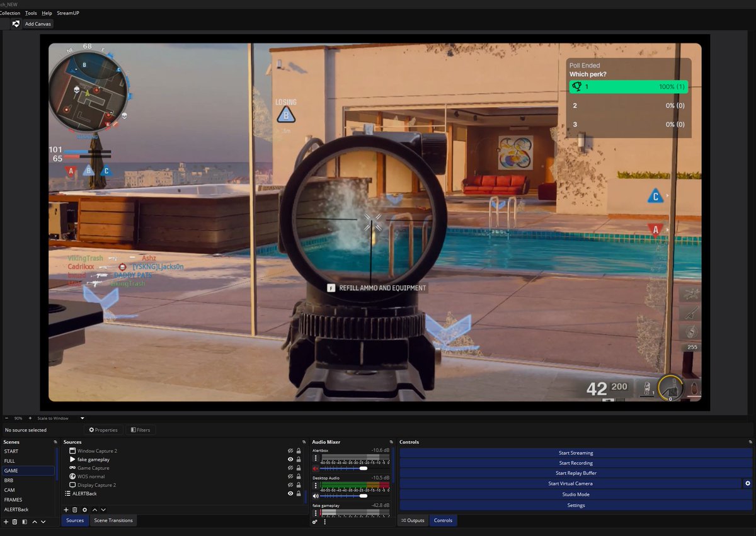The image size is (756, 536).
Task: Add a new scene with plus icon
Action: point(6,522)
